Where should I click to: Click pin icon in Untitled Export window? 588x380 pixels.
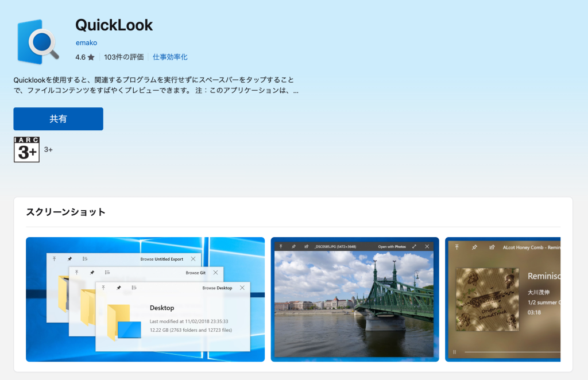[69, 259]
